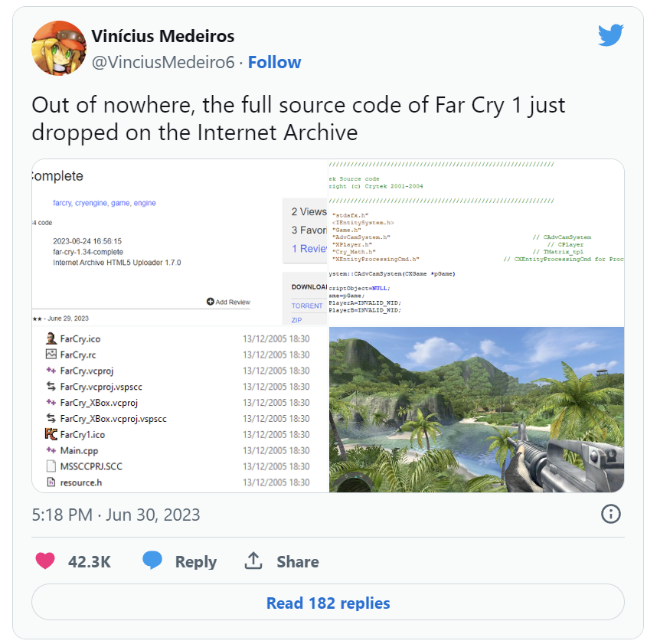The image size is (647, 644).
Task: Like the tweet with heart icon
Action: click(45, 561)
